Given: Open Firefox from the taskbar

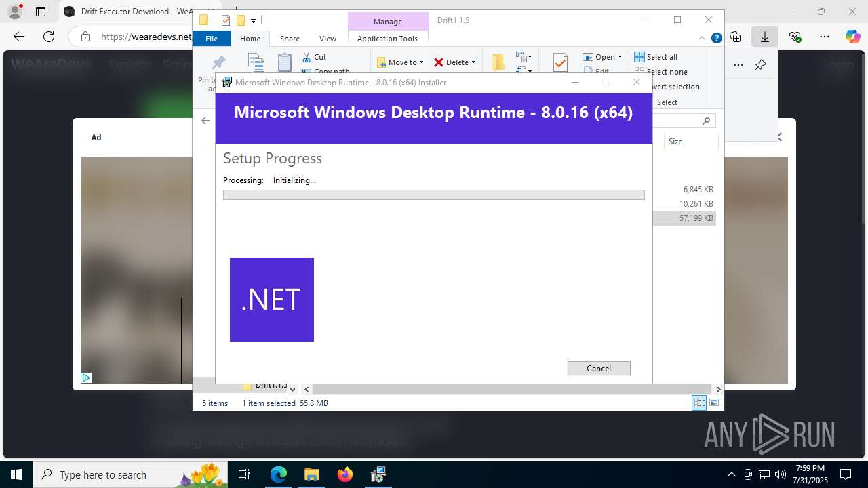Looking at the screenshot, I should [x=345, y=474].
